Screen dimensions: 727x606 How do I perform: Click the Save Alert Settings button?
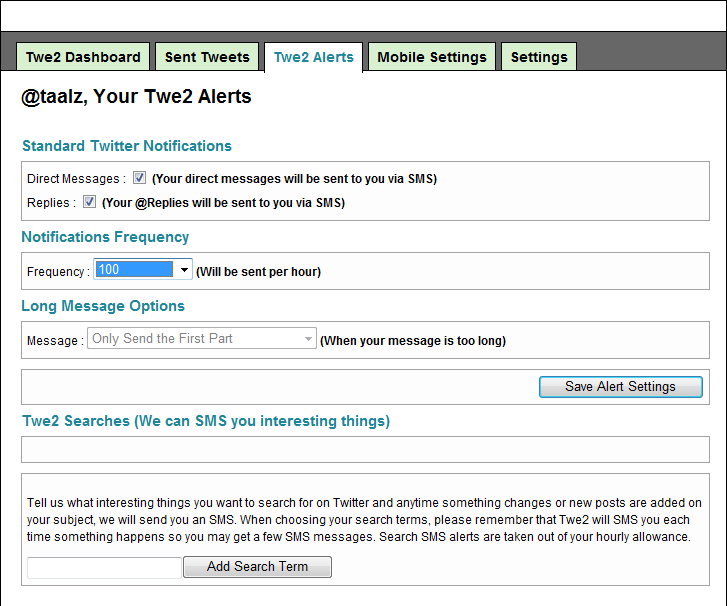[x=620, y=387]
